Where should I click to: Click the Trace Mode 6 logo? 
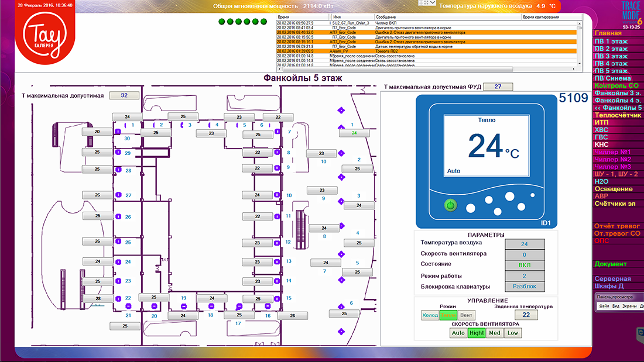tap(631, 15)
